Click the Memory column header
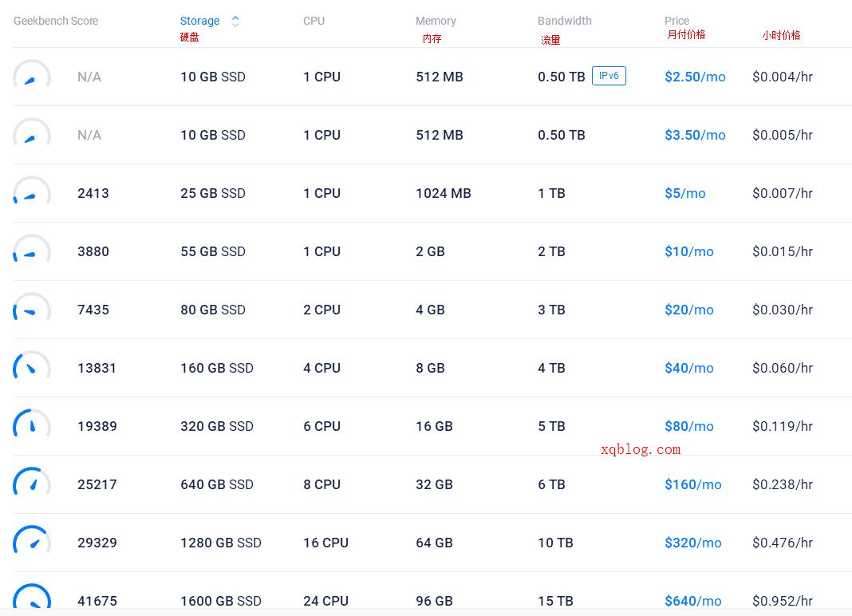 436,21
